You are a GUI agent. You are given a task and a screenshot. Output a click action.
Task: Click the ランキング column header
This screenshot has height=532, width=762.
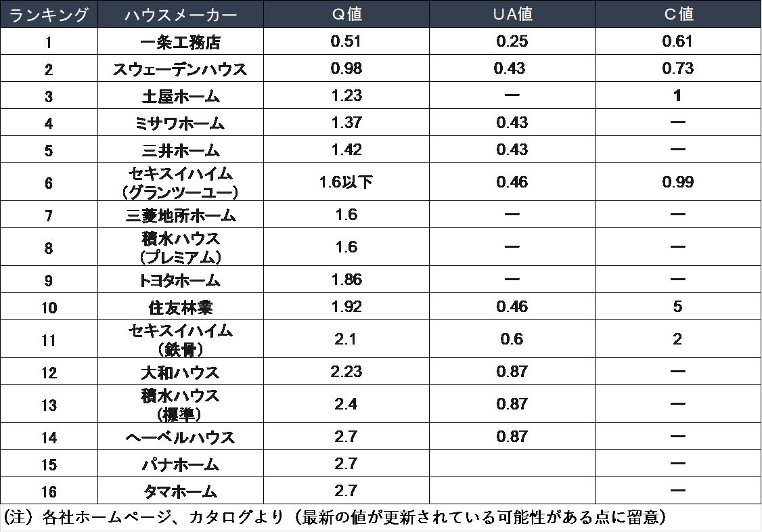click(x=49, y=14)
